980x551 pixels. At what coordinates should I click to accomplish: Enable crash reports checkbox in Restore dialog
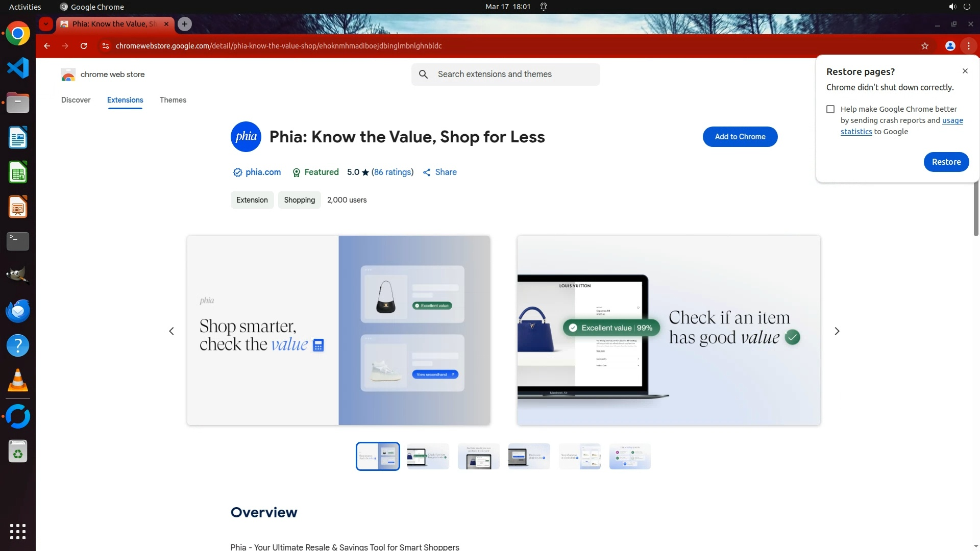pos(830,109)
